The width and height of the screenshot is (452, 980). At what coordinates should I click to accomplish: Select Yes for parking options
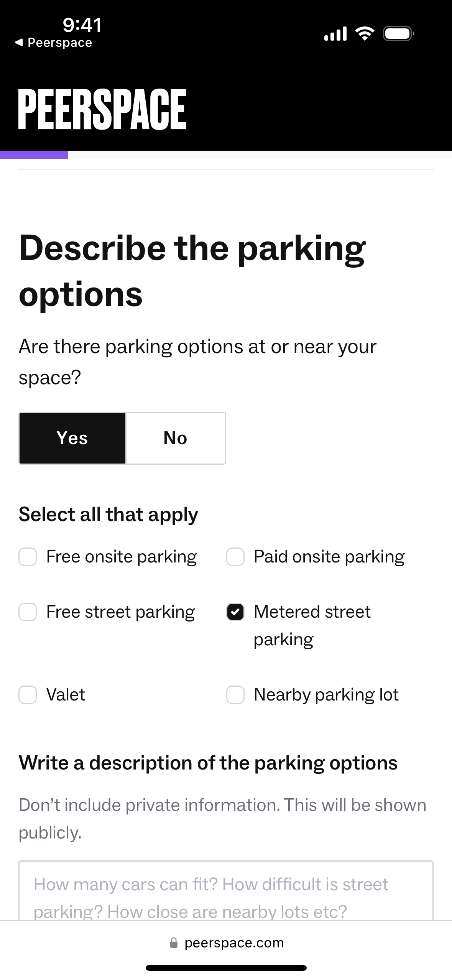click(72, 438)
